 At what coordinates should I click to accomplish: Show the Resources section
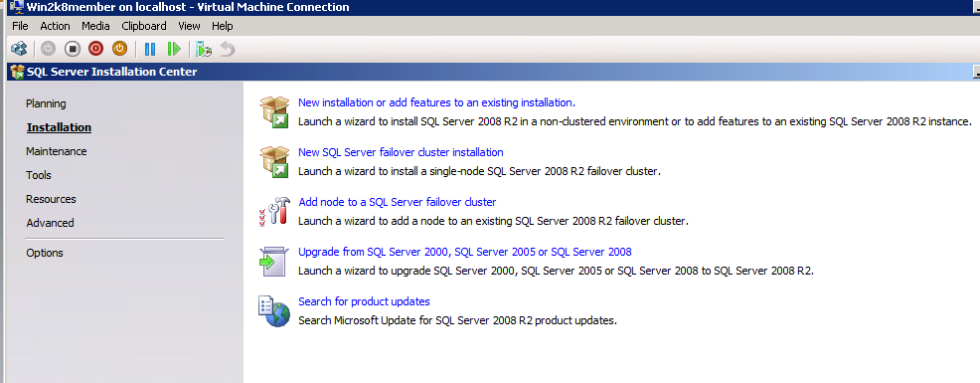point(51,198)
